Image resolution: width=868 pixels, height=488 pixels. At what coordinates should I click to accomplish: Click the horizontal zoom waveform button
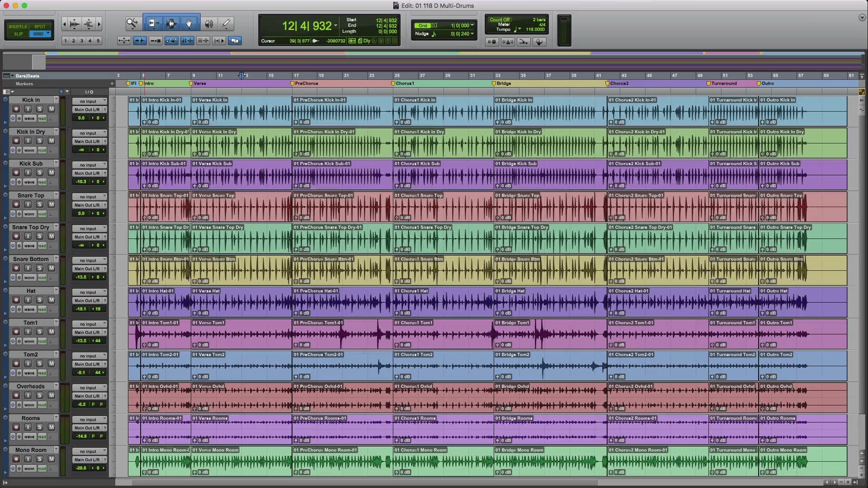(x=75, y=23)
